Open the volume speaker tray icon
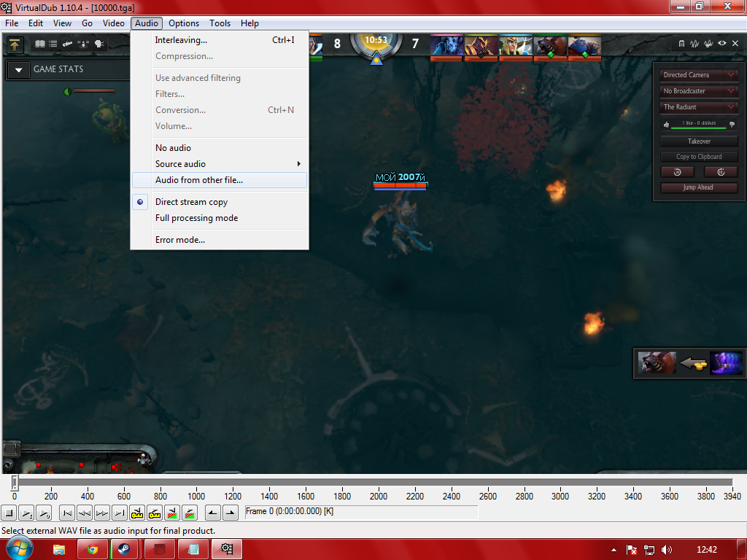Viewport: 747px width, 560px height. pyautogui.click(x=667, y=550)
